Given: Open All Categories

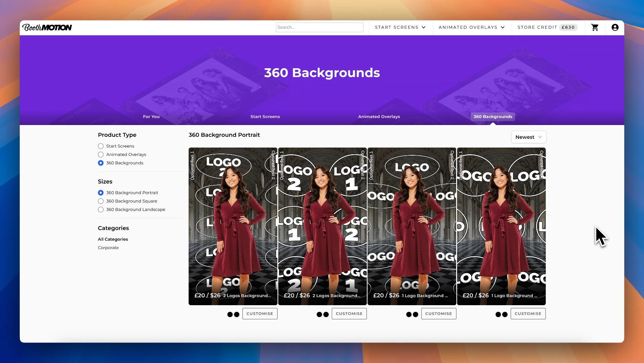Looking at the screenshot, I should click(113, 239).
